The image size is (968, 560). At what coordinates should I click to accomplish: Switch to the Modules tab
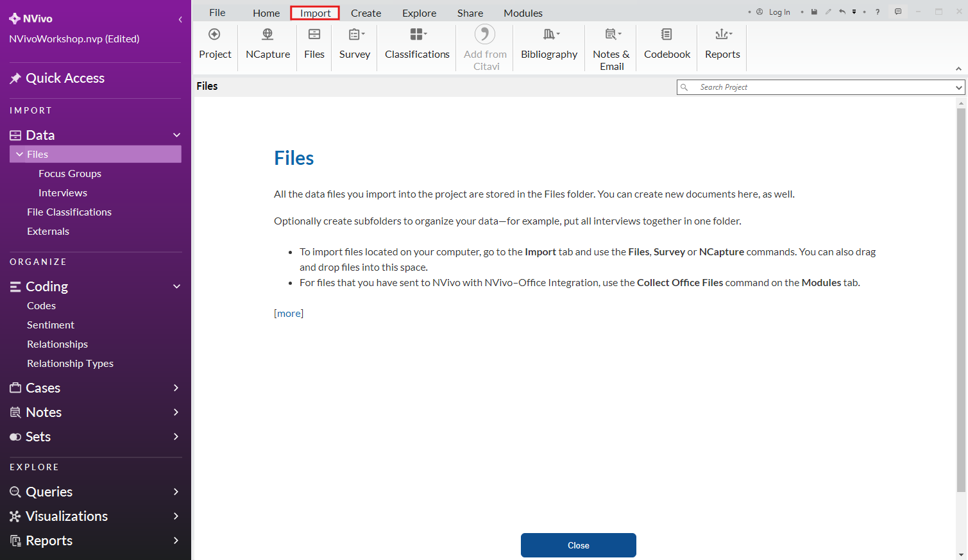tap(523, 13)
